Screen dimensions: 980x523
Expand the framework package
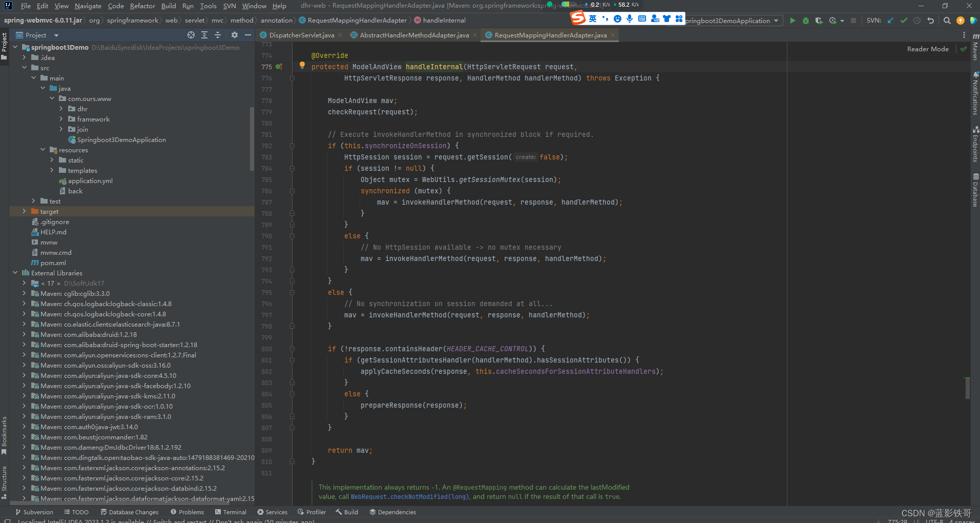coord(61,119)
